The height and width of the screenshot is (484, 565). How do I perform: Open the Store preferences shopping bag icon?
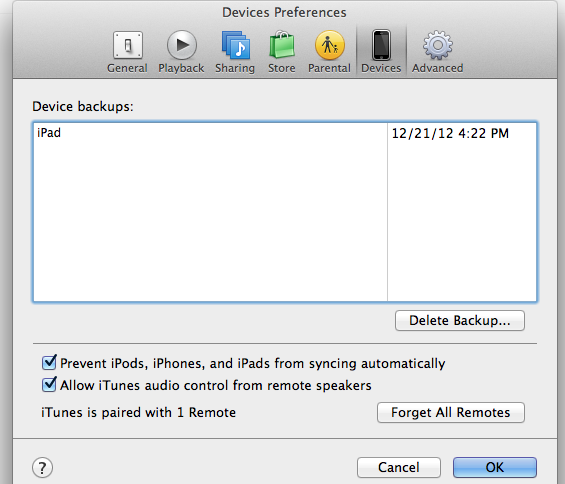point(282,45)
